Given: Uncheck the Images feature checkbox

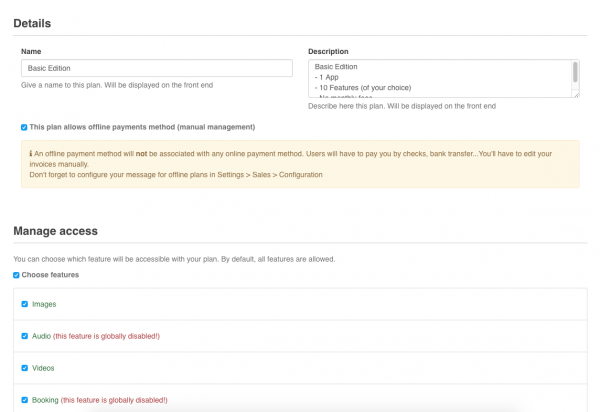Looking at the screenshot, I should [25, 304].
